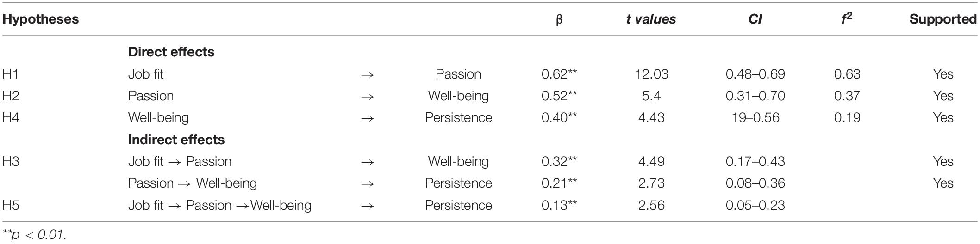Select the 0.19 f² value
This screenshot has width=980, height=244.
847,117
